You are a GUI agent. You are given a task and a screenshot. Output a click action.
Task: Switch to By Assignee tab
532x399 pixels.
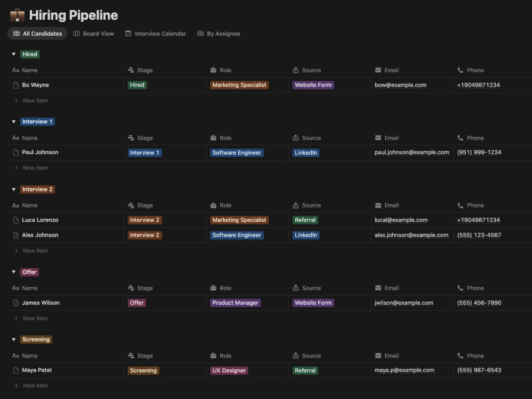point(219,34)
